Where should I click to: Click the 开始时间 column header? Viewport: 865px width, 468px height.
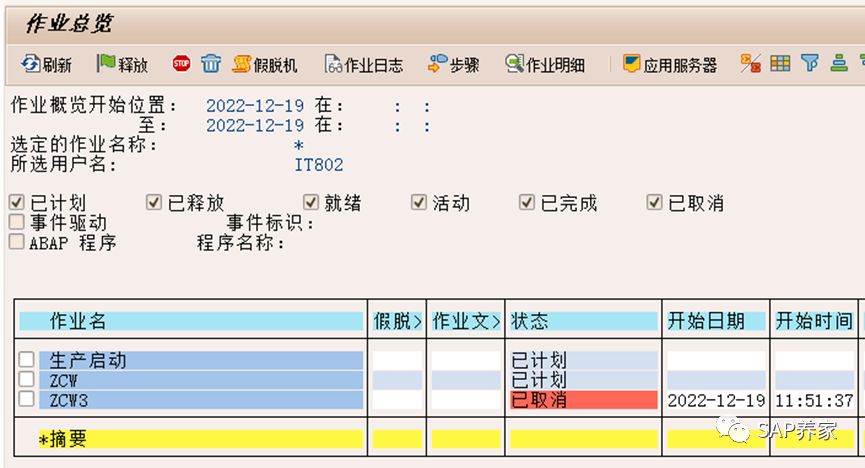[x=814, y=321]
